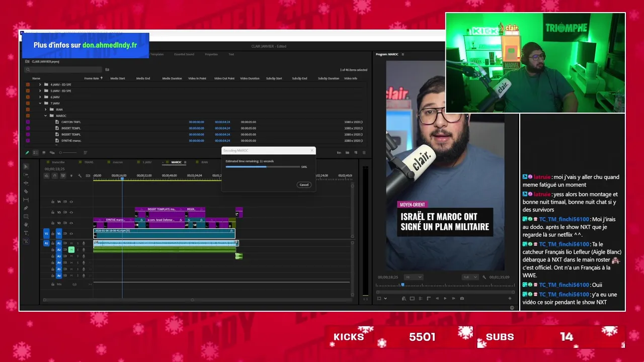
Task: Click the Video Info column header
Action: (x=351, y=78)
